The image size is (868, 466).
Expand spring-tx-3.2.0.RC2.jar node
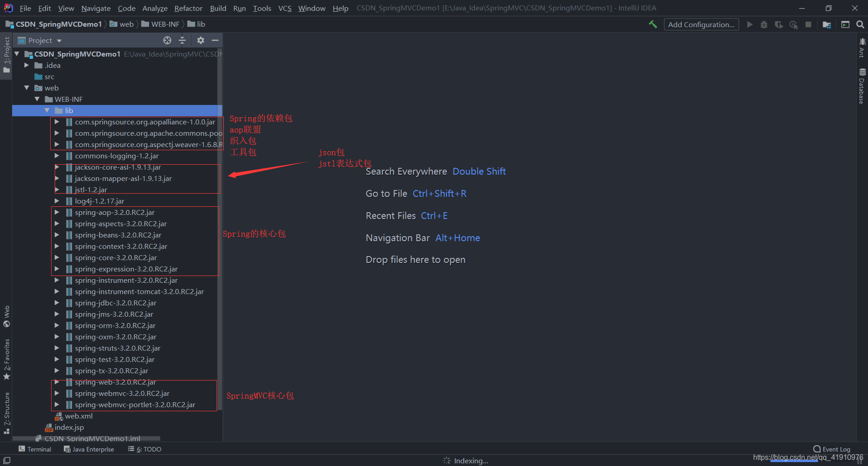pos(57,371)
